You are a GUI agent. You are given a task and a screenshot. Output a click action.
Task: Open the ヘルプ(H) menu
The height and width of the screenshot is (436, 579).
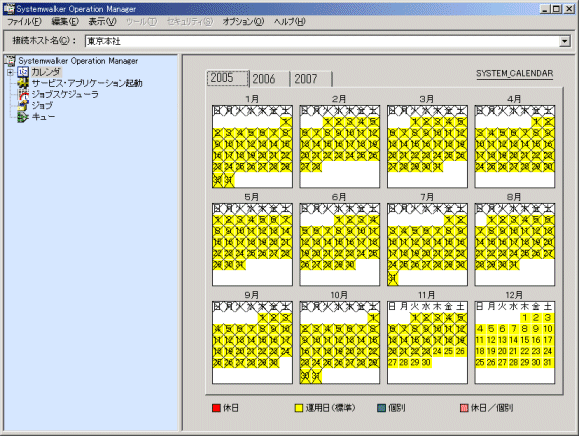point(290,21)
